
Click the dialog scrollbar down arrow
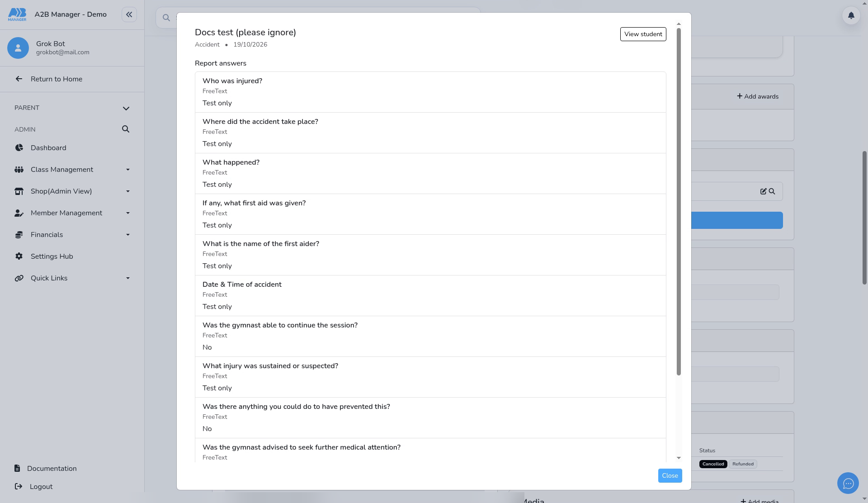click(679, 458)
